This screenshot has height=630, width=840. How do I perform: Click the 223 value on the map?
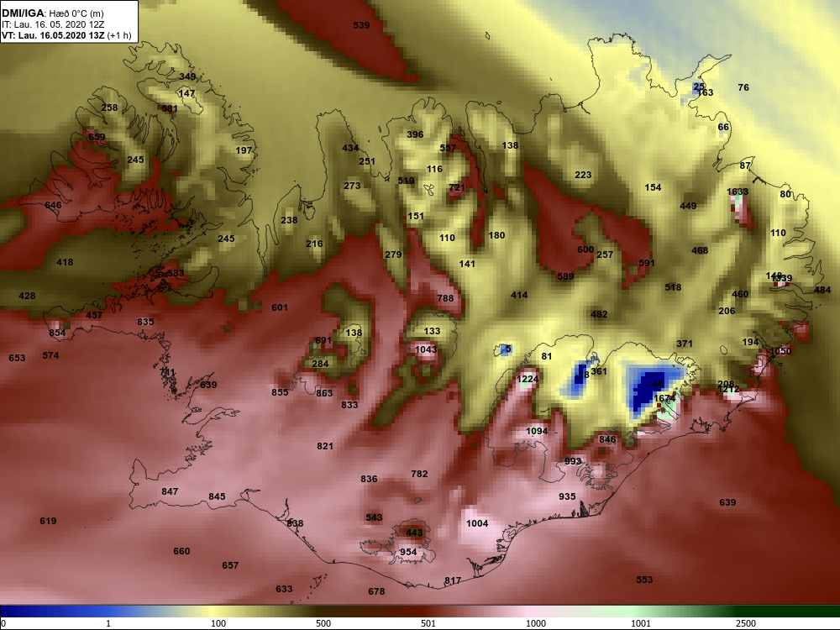coord(583,175)
